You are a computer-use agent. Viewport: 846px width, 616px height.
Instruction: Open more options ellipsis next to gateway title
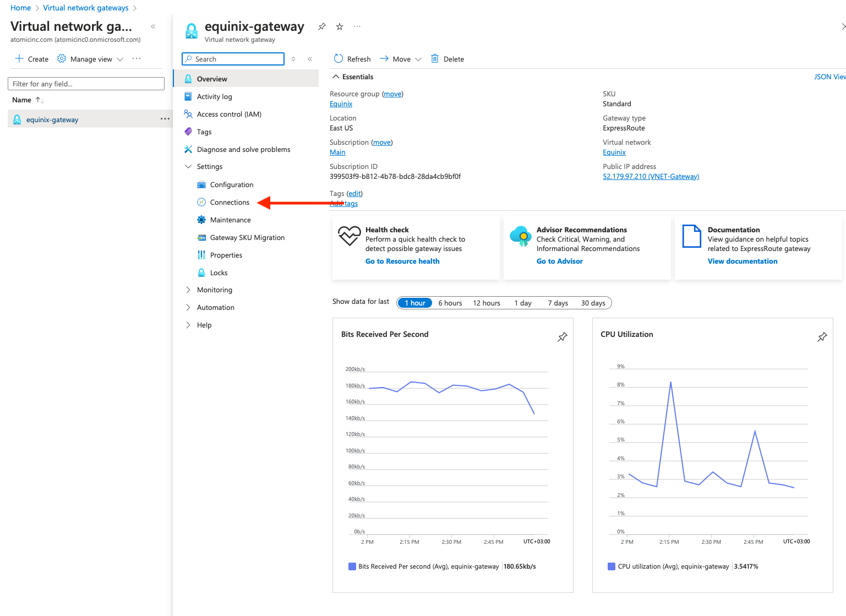click(357, 26)
